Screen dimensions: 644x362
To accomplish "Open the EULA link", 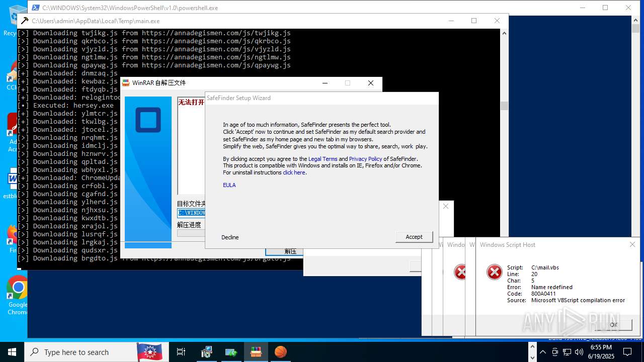I will [229, 185].
